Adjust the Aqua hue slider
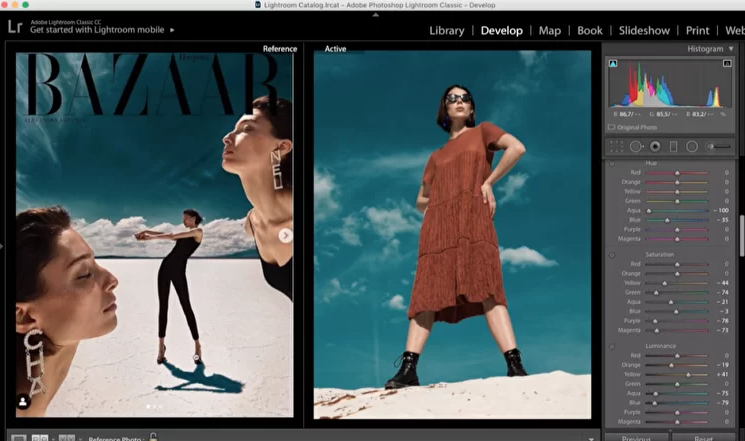Image resolution: width=745 pixels, height=441 pixels. coord(650,211)
